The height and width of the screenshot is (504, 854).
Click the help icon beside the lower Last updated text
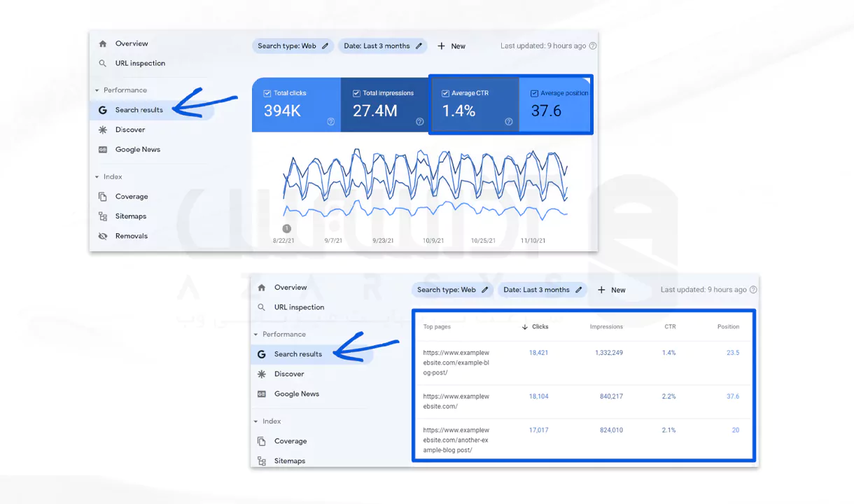coord(752,290)
